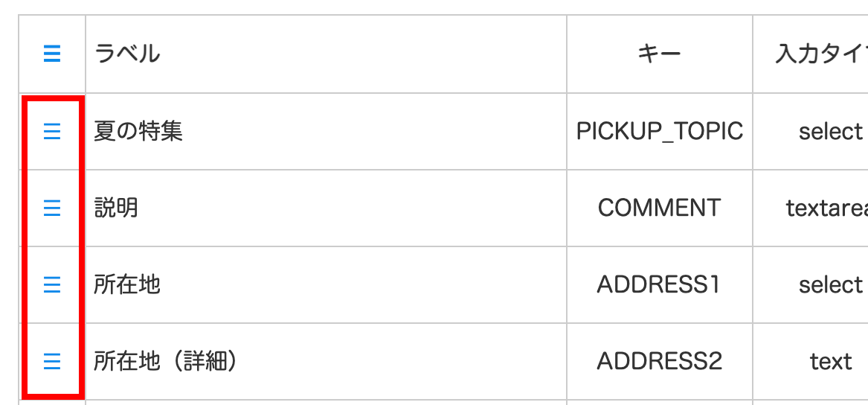Select the 説明 label cell
Viewport: 868px width, 405px height.
click(117, 208)
